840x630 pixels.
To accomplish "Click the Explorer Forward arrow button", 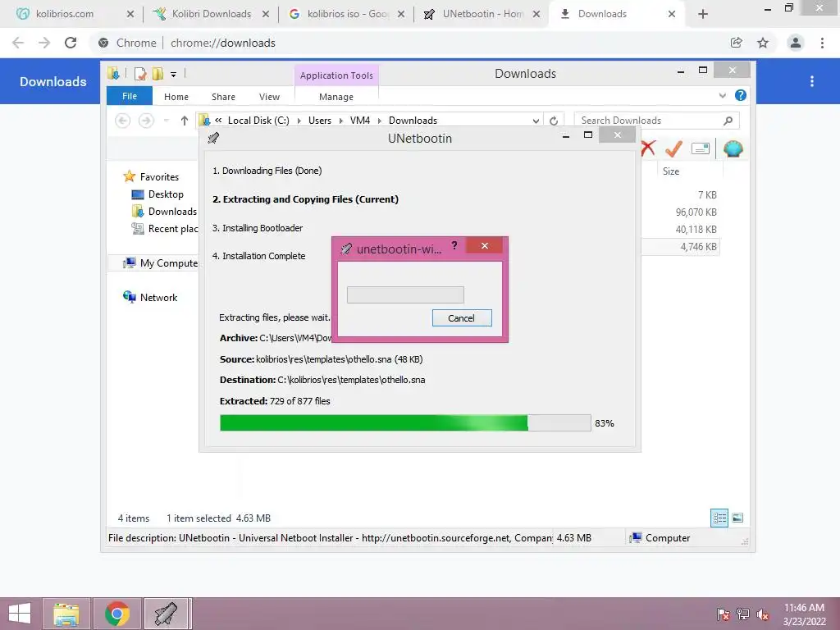I will pos(146,121).
